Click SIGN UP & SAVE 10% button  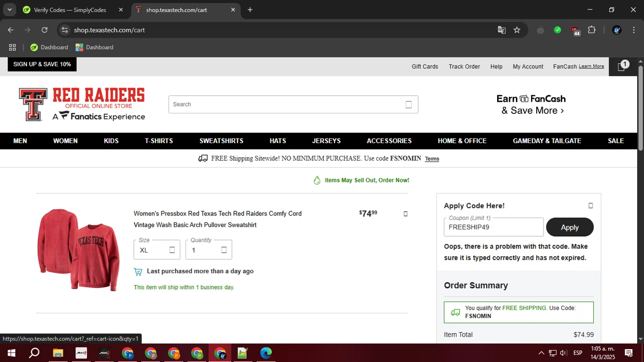coord(42,64)
